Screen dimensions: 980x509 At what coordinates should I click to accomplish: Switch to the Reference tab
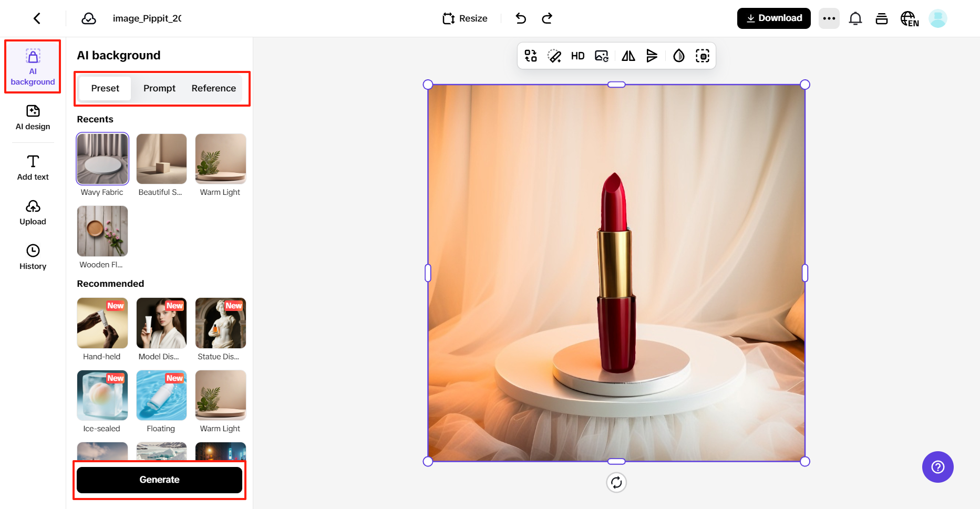(x=213, y=88)
